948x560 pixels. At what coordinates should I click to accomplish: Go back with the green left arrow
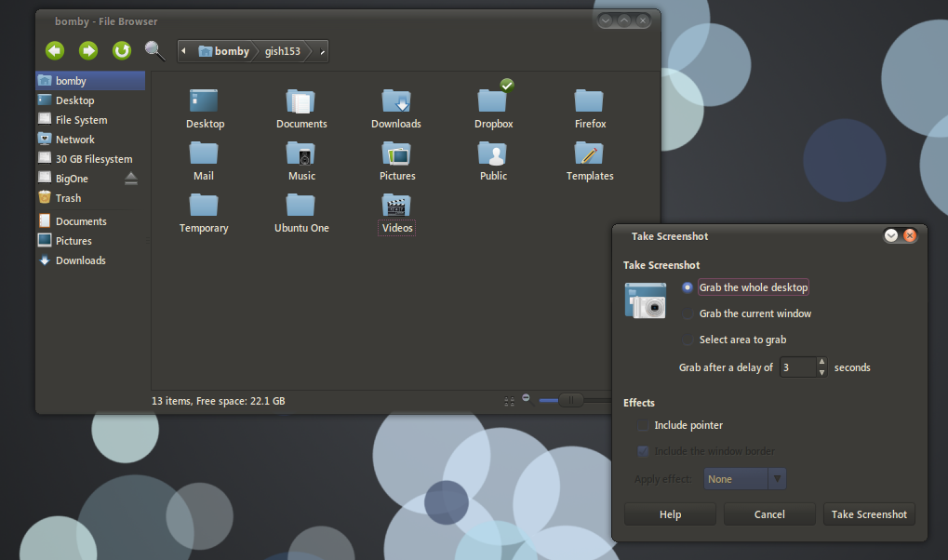tap(55, 51)
